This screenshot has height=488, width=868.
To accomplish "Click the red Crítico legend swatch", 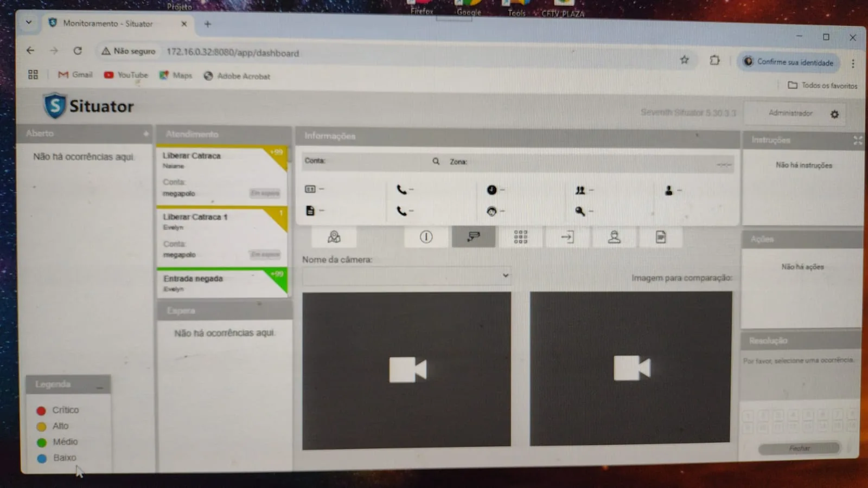I will [x=41, y=410].
